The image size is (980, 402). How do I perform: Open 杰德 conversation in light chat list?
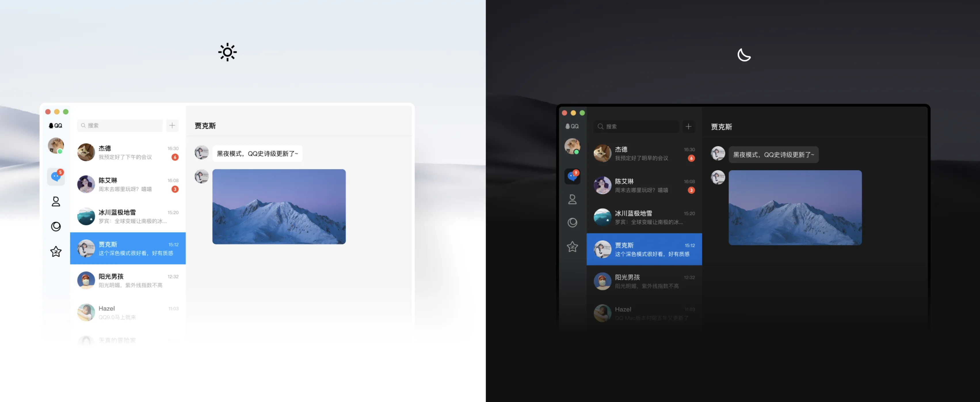point(128,152)
